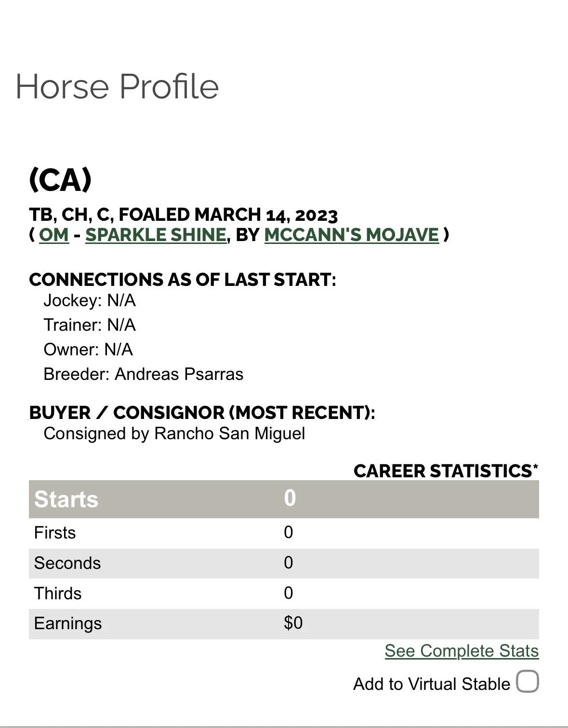Screen dimensions: 568x728
Task: Click the Buyer / Consignor heading
Action: (202, 413)
